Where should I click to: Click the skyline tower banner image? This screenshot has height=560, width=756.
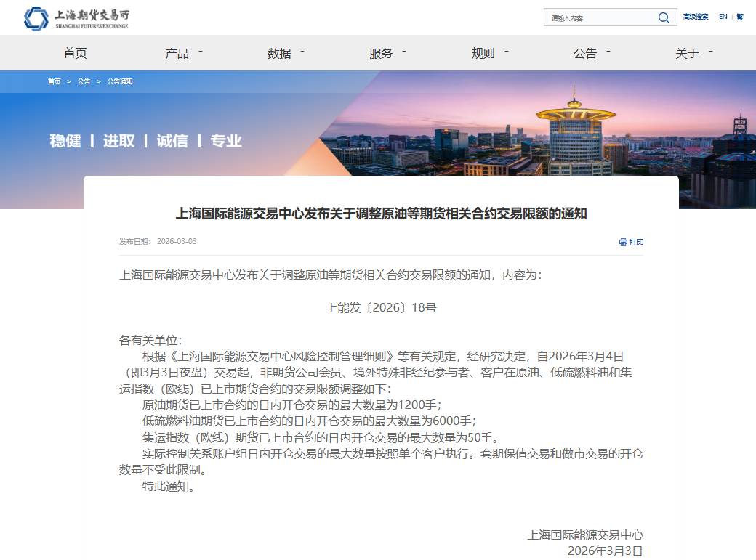pos(574,130)
